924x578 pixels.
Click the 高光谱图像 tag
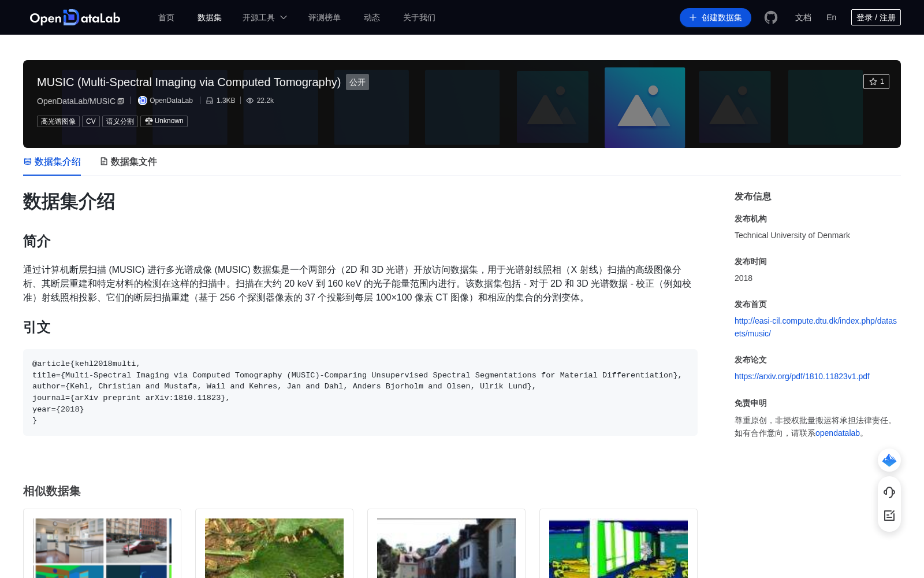coord(58,121)
